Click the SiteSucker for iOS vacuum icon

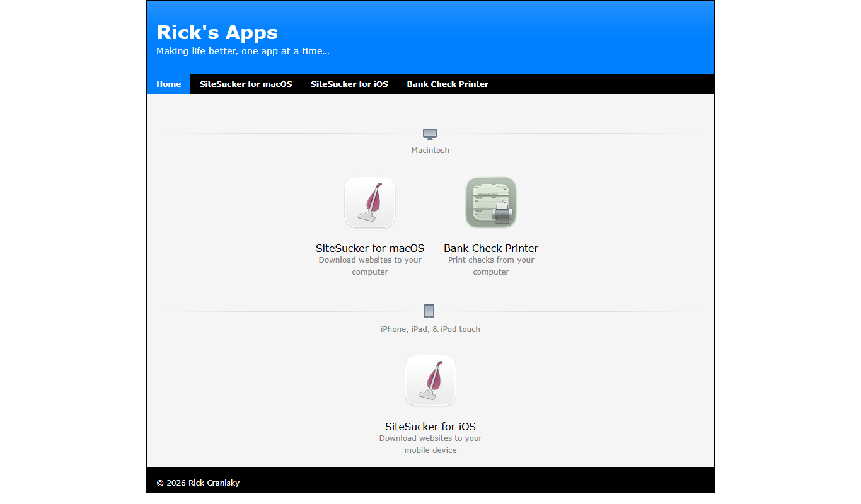pyautogui.click(x=430, y=381)
